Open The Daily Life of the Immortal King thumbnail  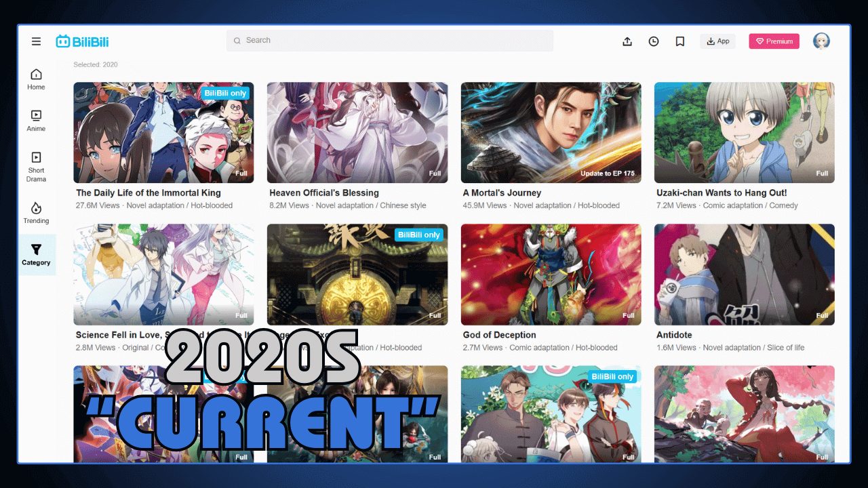(163, 133)
